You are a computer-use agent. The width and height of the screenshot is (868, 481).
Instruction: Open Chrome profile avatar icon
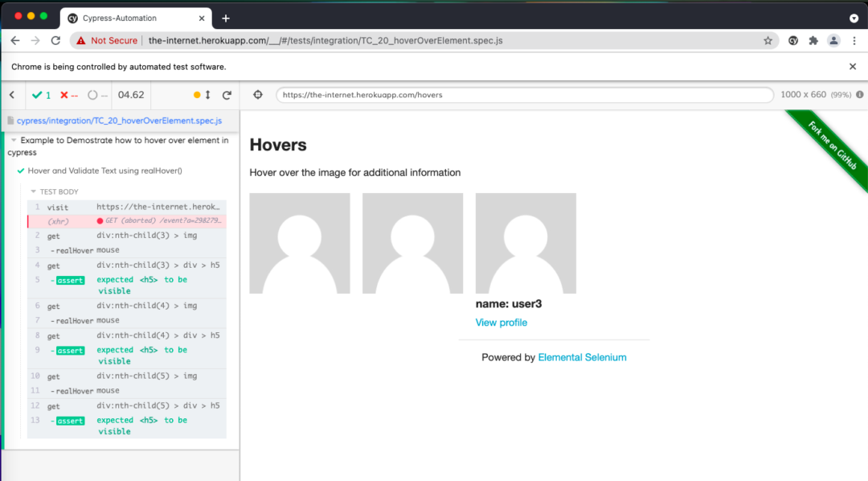click(x=833, y=40)
